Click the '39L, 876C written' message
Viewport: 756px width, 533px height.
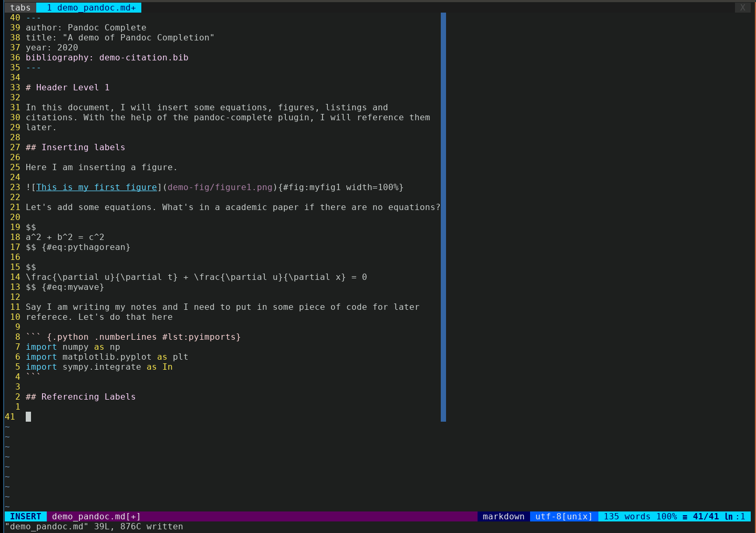click(x=138, y=527)
